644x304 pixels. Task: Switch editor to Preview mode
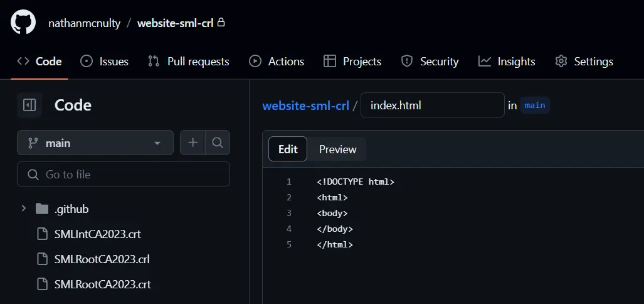pyautogui.click(x=337, y=149)
